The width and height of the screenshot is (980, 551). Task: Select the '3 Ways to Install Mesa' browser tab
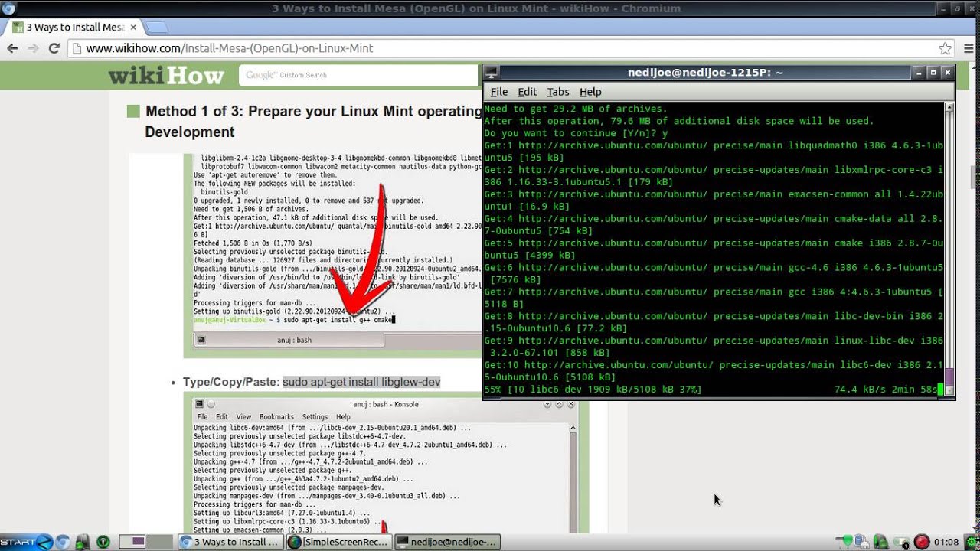(73, 27)
